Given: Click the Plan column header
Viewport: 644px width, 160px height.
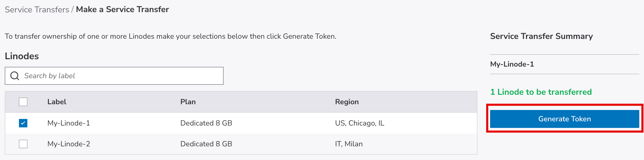Looking at the screenshot, I should coord(188,102).
